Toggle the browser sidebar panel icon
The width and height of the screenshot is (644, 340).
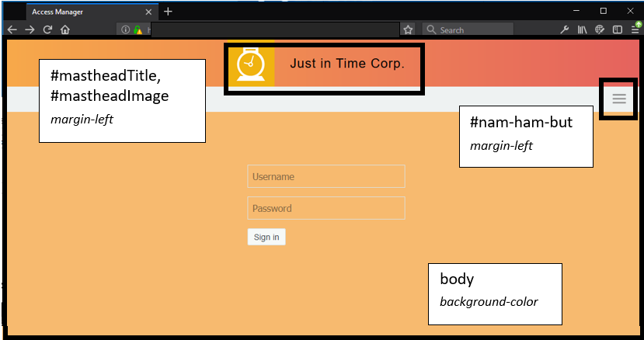(x=618, y=29)
